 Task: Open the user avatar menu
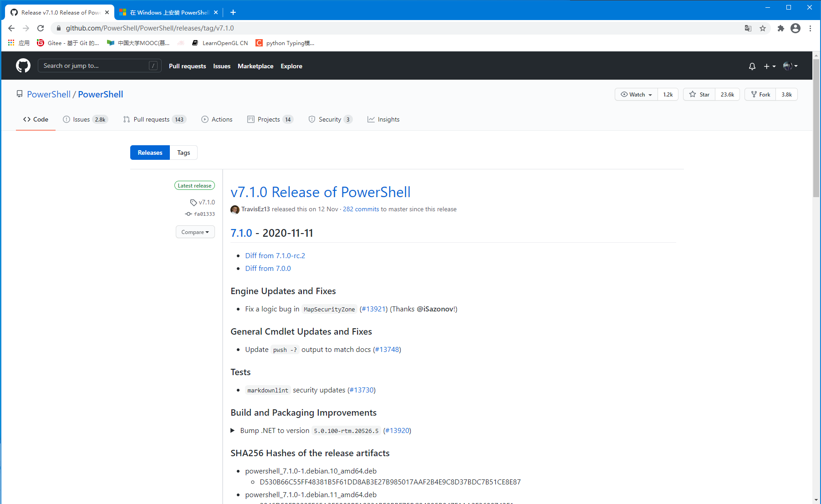(x=790, y=66)
